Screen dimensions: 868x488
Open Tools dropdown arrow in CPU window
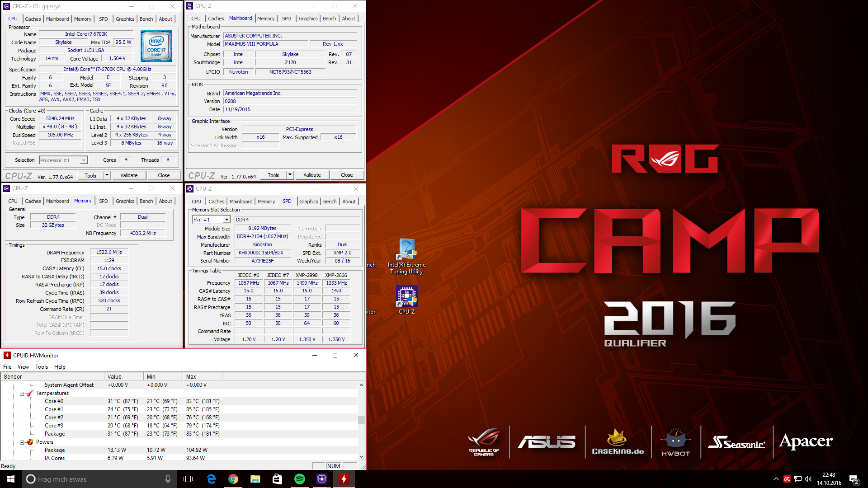107,175
